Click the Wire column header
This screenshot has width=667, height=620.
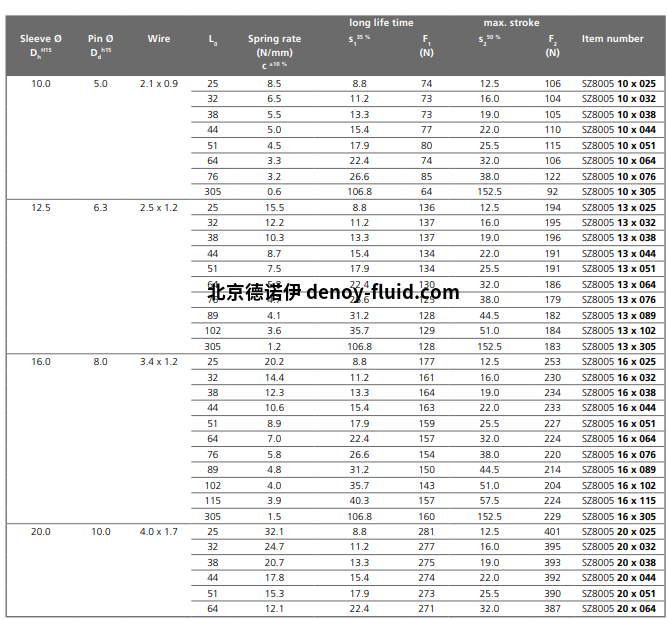pyautogui.click(x=159, y=39)
